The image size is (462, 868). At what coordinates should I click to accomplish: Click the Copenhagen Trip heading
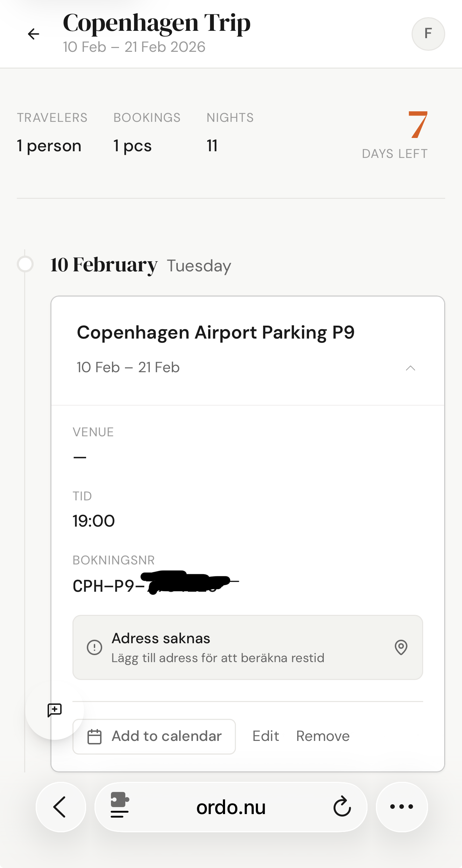[156, 23]
